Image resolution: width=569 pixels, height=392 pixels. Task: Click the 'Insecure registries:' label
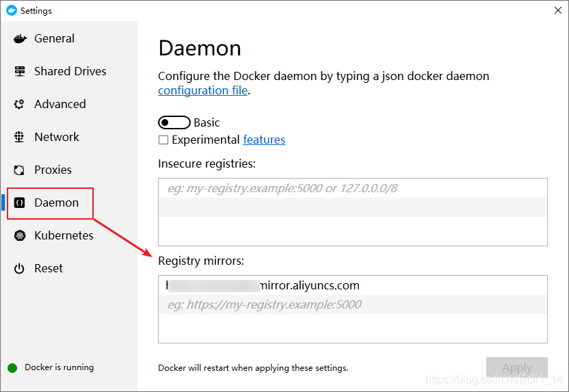pyautogui.click(x=207, y=164)
